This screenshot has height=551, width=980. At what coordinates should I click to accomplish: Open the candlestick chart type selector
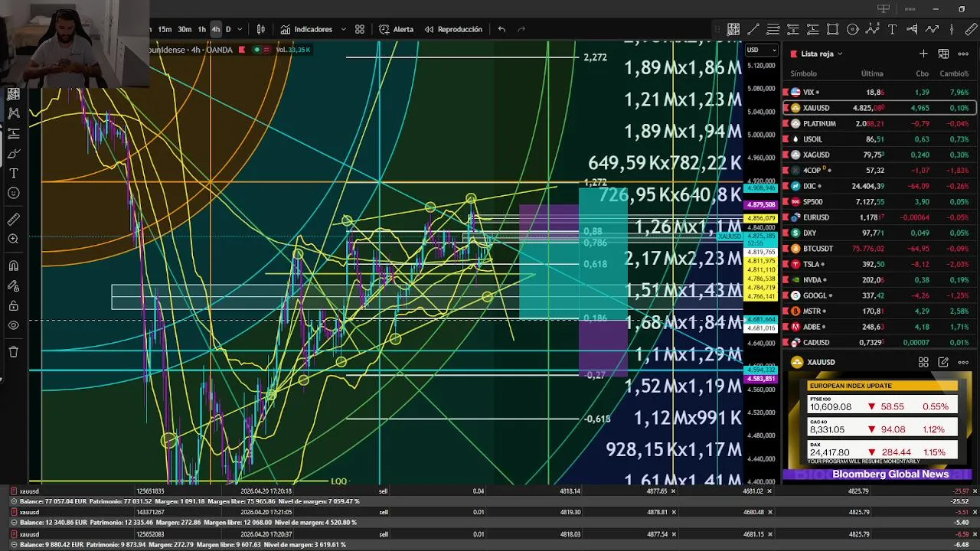(x=261, y=29)
